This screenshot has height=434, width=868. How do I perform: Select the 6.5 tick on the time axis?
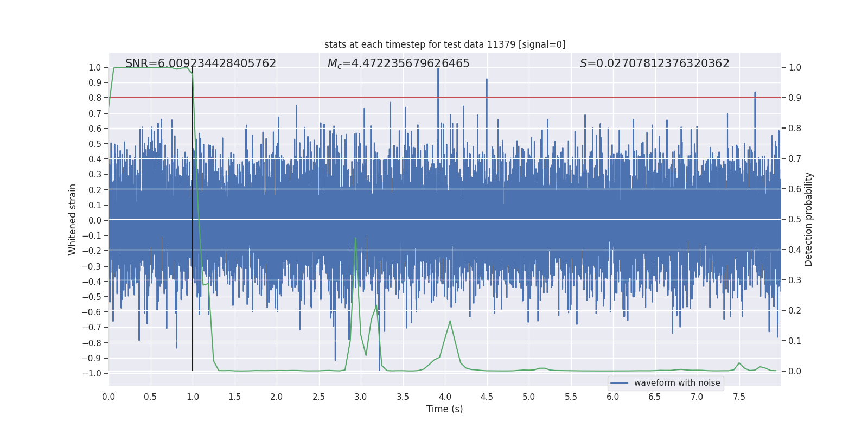pyautogui.click(x=655, y=397)
